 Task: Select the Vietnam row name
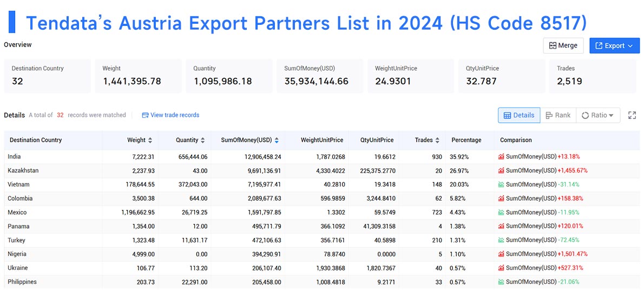pyautogui.click(x=18, y=184)
